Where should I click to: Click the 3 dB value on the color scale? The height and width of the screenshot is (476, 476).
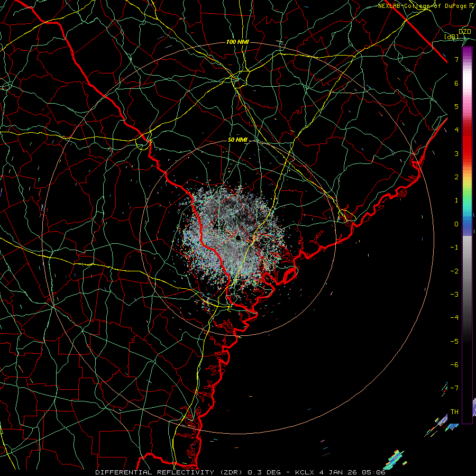pyautogui.click(x=456, y=153)
